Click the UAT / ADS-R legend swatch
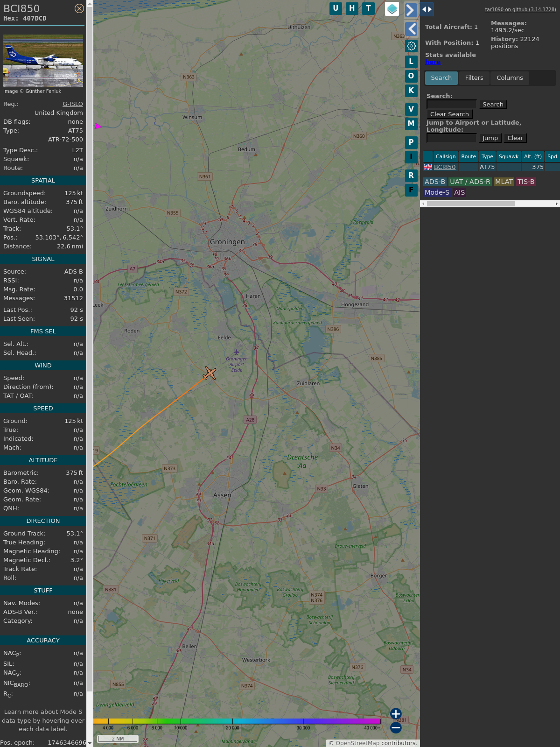 (470, 182)
